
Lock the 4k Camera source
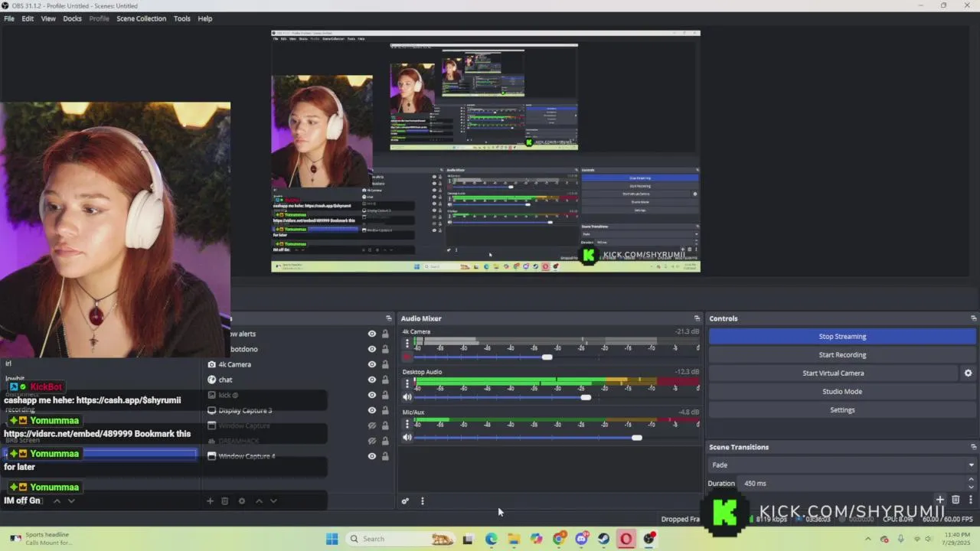(385, 364)
